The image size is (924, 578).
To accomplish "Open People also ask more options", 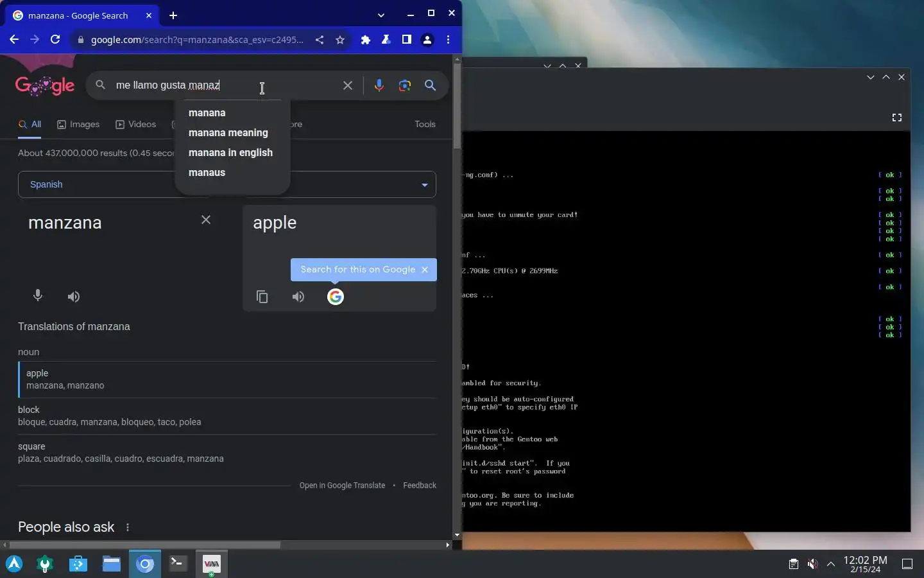I will (128, 527).
